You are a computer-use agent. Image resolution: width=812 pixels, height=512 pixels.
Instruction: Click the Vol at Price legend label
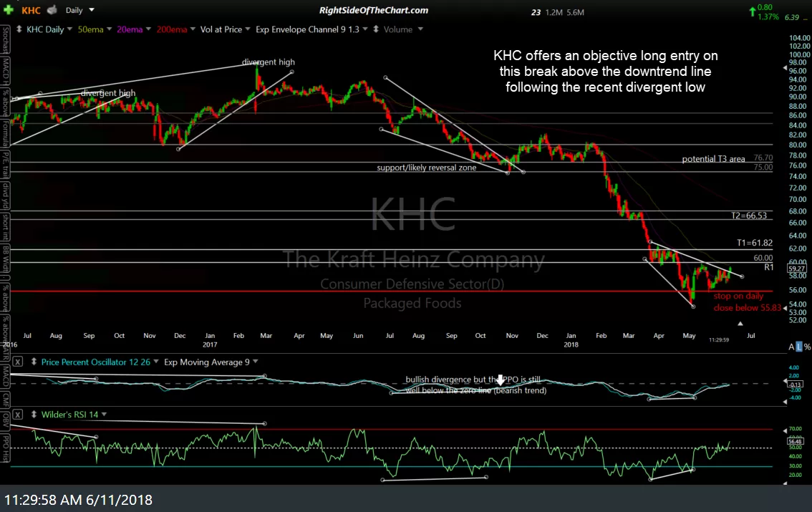click(x=221, y=29)
